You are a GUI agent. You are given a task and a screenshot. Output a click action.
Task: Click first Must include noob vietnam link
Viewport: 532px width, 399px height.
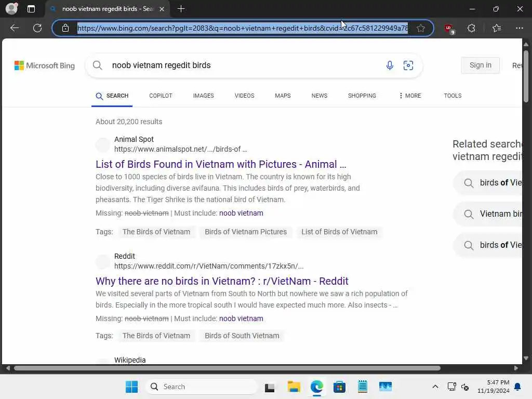click(241, 213)
